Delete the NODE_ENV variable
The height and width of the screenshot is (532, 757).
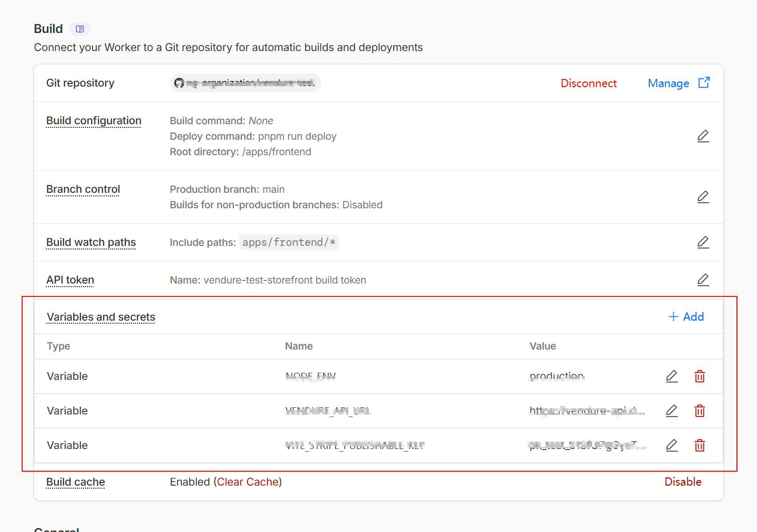tap(699, 376)
